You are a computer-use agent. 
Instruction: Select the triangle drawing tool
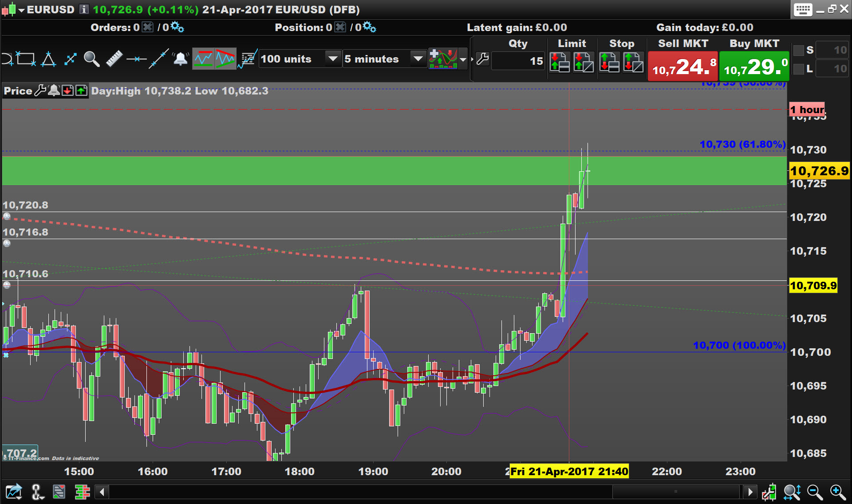(x=48, y=59)
